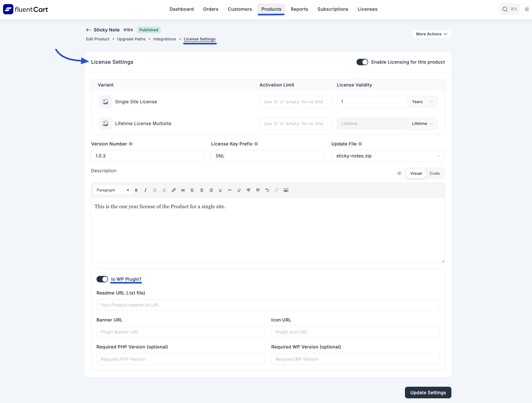Switch to the Code editor tab
The height and width of the screenshot is (403, 532).
[435, 173]
